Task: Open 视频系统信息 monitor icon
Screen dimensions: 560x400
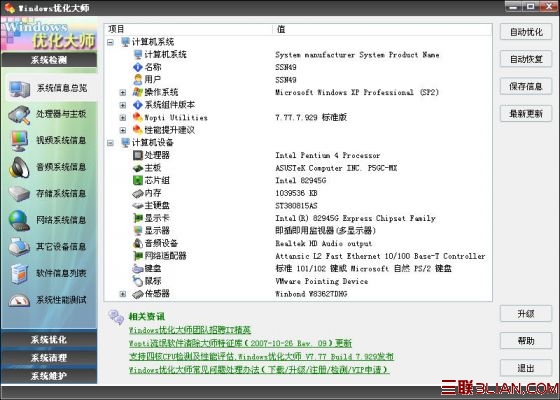Action: (x=19, y=141)
